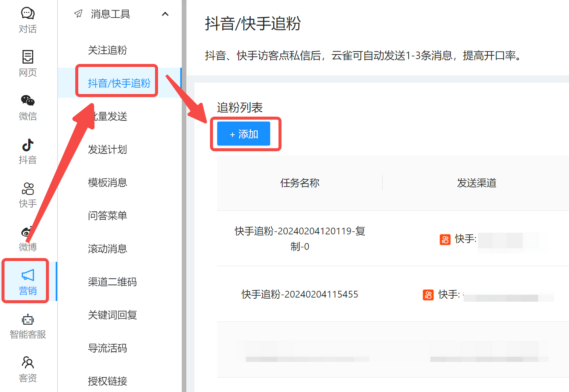Select the 网页 webpage icon
The width and height of the screenshot is (569, 392).
pyautogui.click(x=27, y=57)
